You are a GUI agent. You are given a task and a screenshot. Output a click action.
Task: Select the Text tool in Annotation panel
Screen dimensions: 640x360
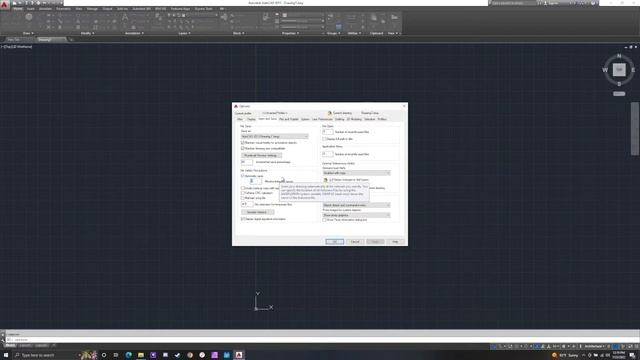125,18
